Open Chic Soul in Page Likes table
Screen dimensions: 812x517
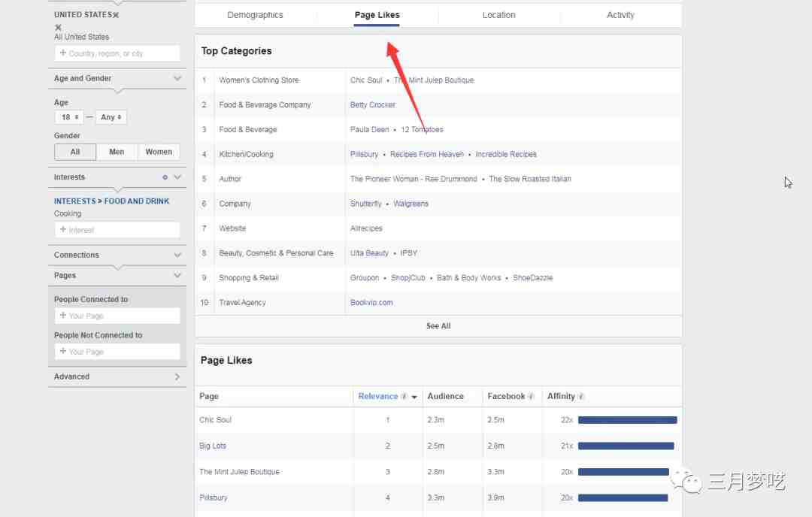(216, 420)
